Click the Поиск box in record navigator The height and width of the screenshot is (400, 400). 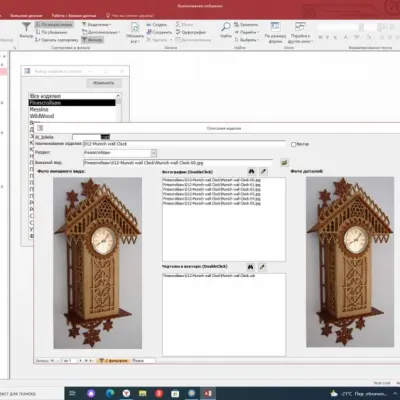pyautogui.click(x=143, y=361)
